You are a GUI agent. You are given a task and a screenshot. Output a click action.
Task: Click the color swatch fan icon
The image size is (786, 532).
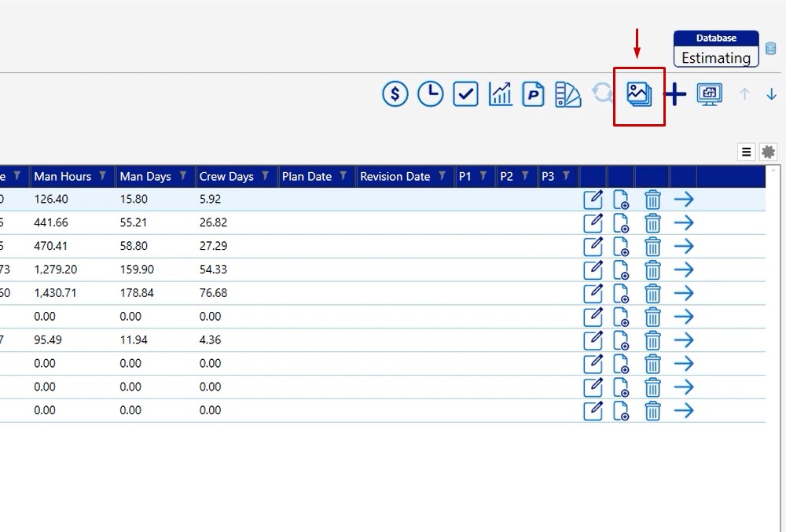pyautogui.click(x=567, y=94)
